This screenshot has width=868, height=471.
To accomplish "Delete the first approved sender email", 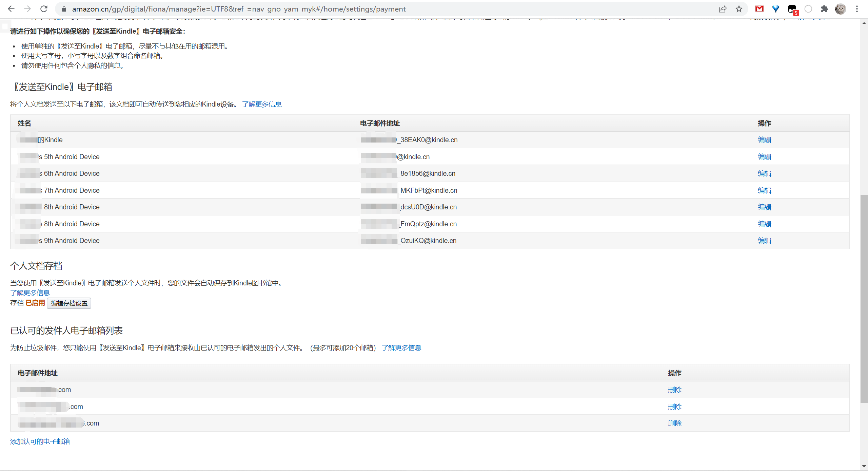I will click(674, 390).
